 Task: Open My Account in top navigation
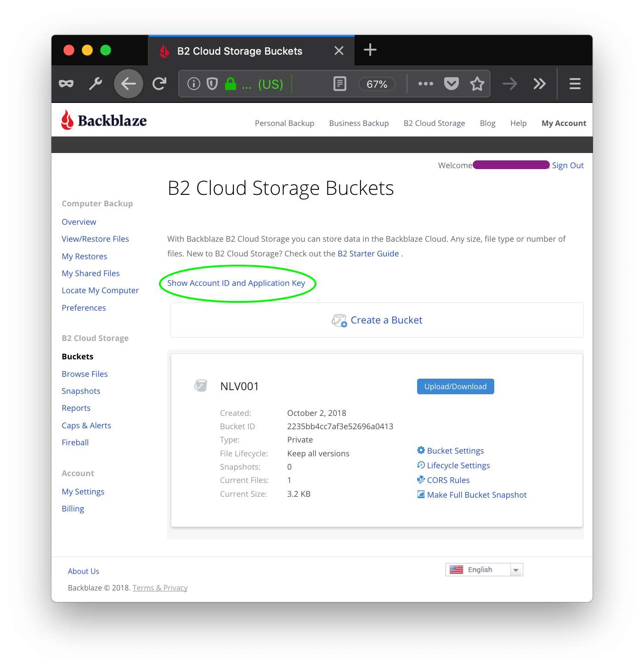click(564, 123)
